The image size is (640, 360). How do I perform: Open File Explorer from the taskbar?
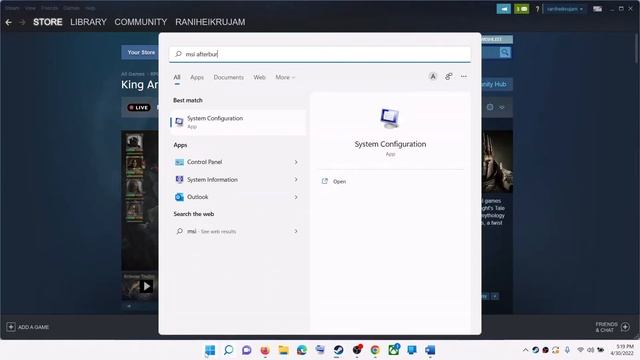point(283,350)
